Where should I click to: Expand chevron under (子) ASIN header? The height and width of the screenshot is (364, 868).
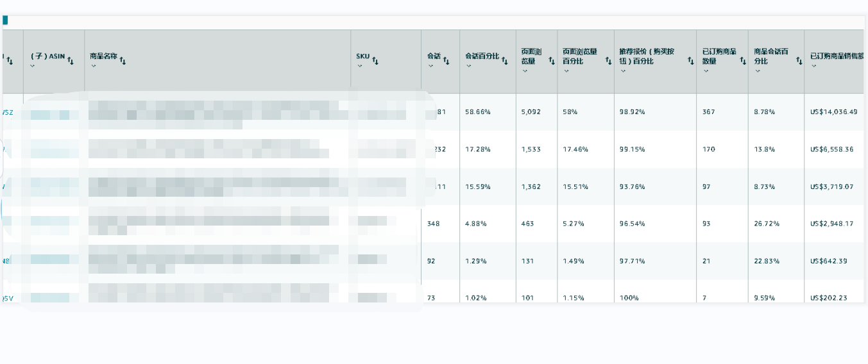[33, 66]
